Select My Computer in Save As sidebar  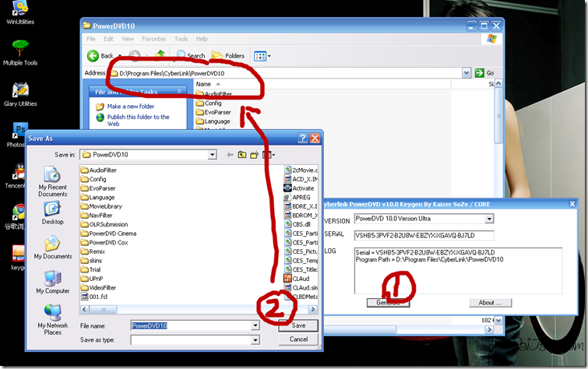point(53,283)
